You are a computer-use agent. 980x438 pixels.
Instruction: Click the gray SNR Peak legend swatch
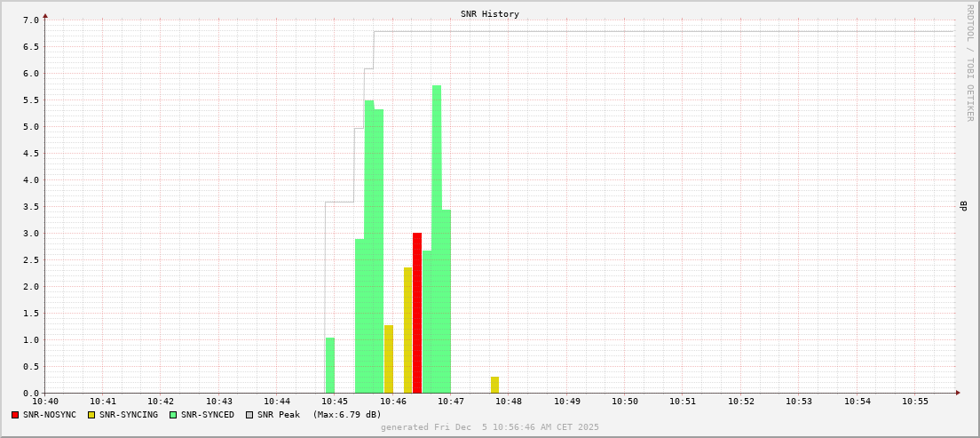click(249, 415)
